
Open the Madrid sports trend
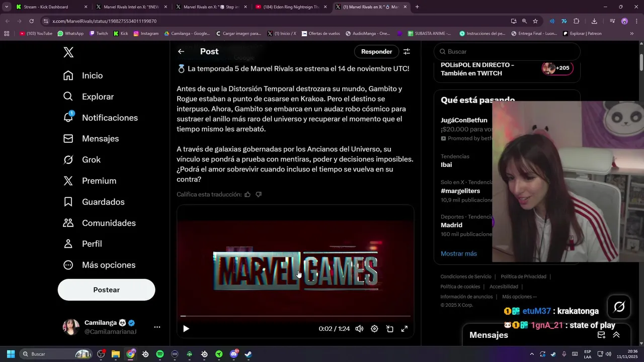pyautogui.click(x=451, y=225)
